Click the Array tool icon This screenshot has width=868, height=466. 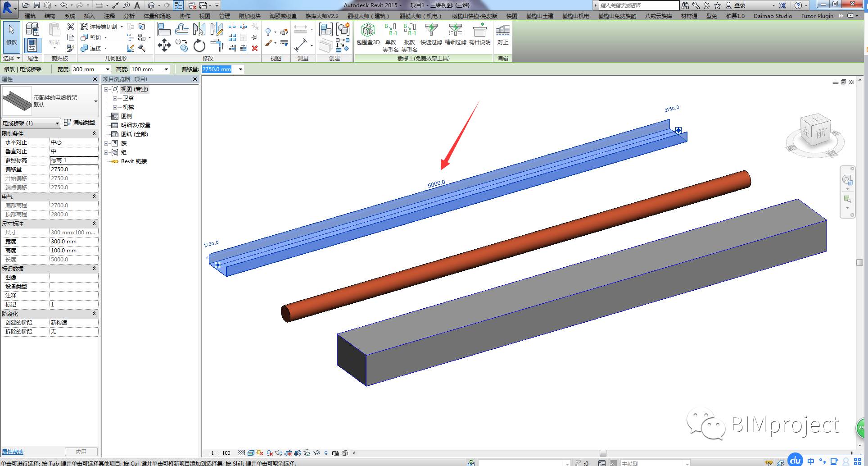[232, 37]
